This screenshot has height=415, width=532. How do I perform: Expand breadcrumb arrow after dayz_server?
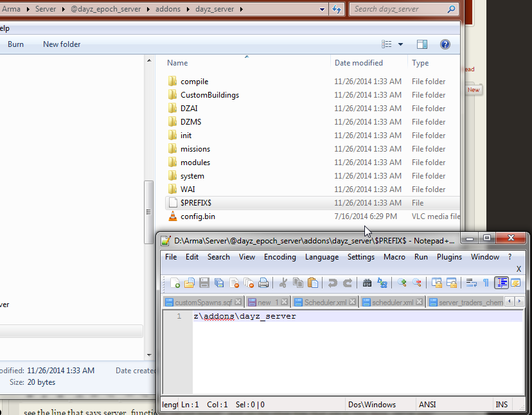click(x=241, y=9)
